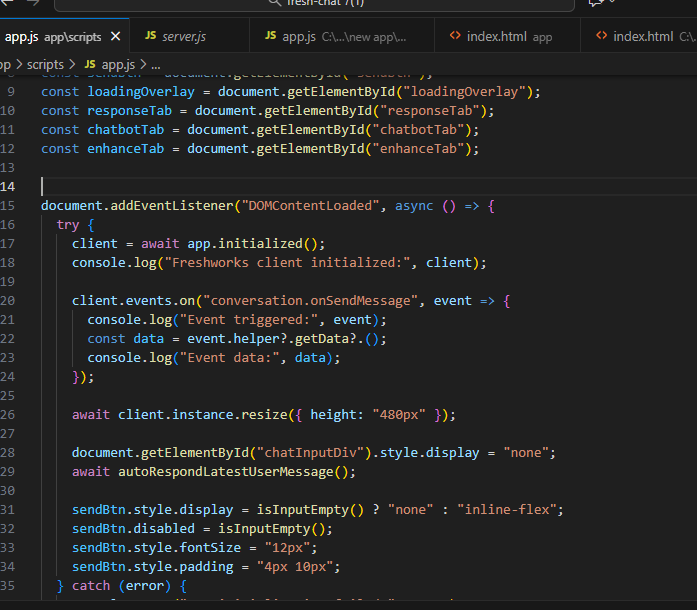Close the app.js app\scripts tab
The image size is (697, 610).
[116, 37]
